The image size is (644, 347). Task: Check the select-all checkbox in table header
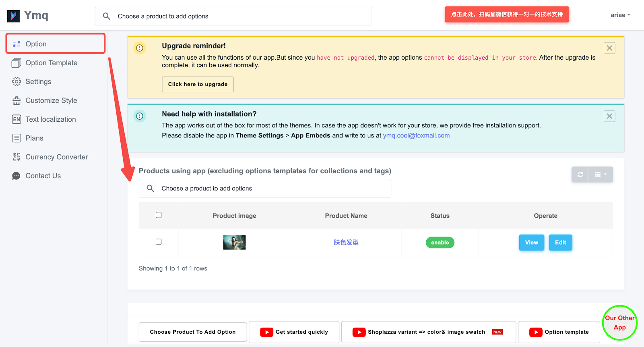[x=159, y=215]
